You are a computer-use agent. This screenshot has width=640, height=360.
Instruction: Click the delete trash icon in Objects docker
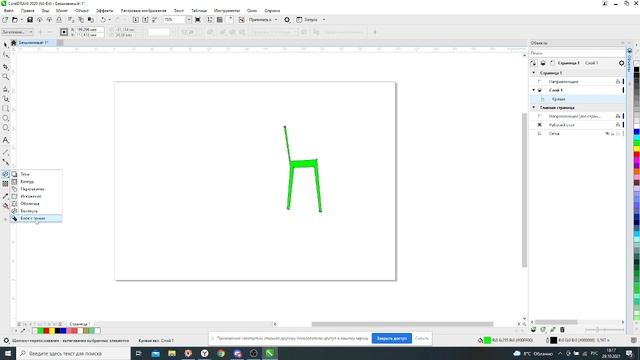pyautogui.click(x=562, y=329)
